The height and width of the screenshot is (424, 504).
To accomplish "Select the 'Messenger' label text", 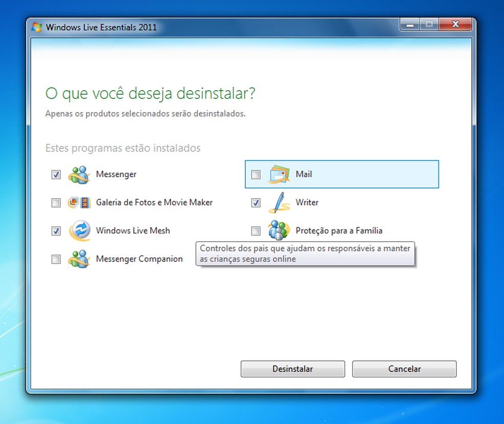I will [x=116, y=174].
